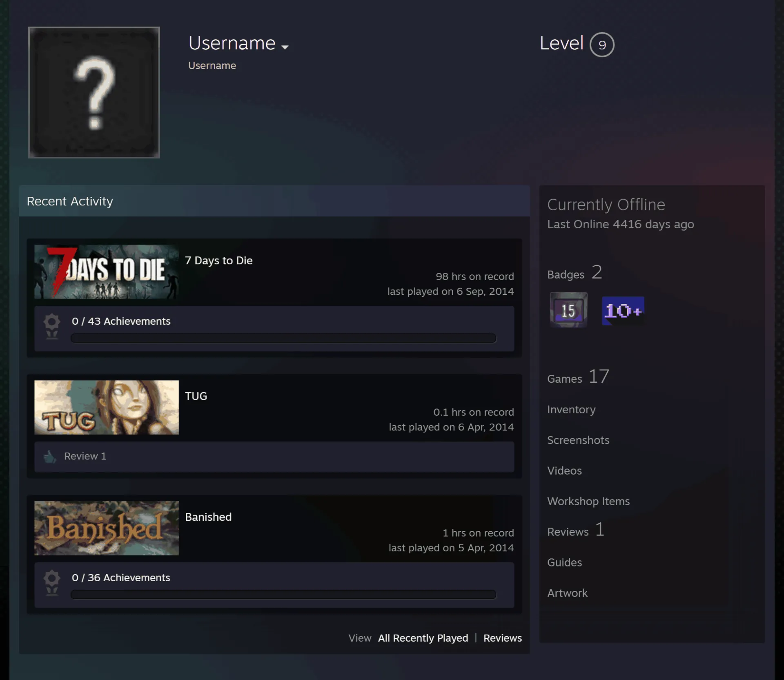Open the Screenshots link
This screenshot has width=784, height=680.
578,440
